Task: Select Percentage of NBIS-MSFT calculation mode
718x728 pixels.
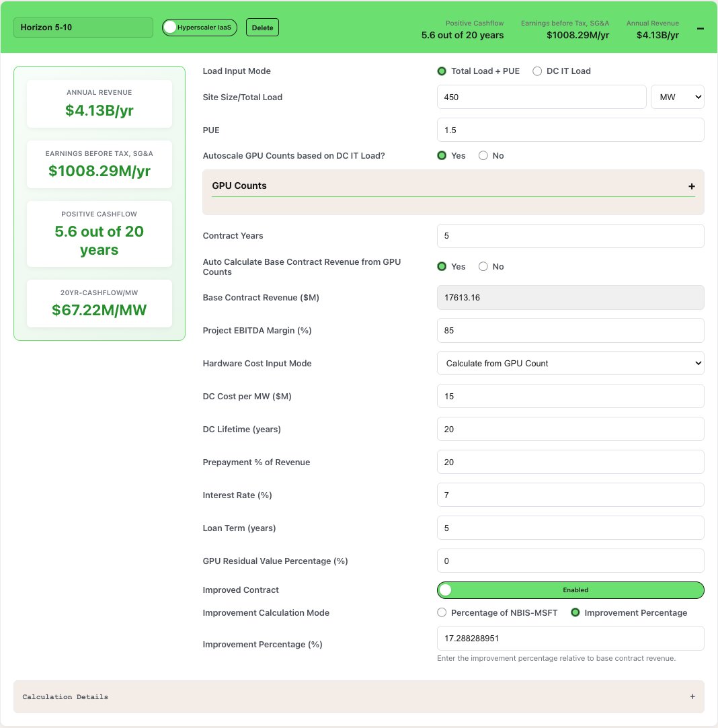Action: pyautogui.click(x=442, y=612)
